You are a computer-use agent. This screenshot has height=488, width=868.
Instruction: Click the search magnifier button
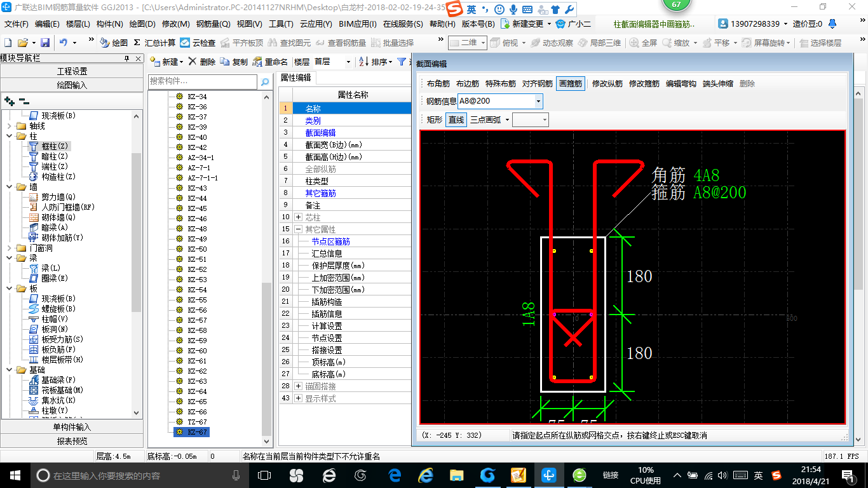(265, 82)
